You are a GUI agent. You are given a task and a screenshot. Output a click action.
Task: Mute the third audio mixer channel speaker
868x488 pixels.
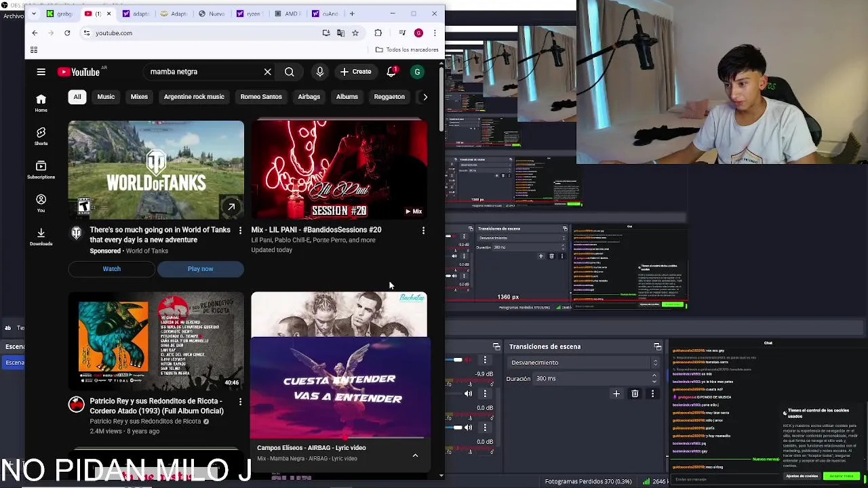tap(468, 428)
